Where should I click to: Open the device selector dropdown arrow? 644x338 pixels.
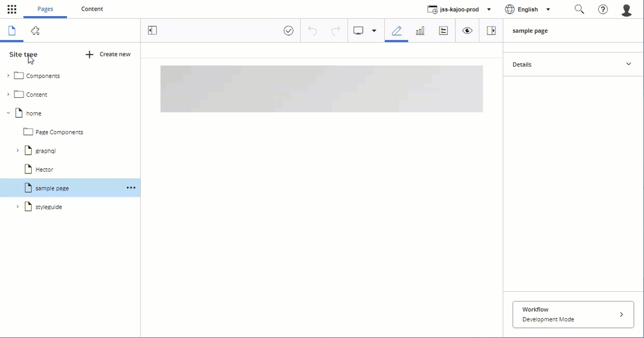pos(374,31)
